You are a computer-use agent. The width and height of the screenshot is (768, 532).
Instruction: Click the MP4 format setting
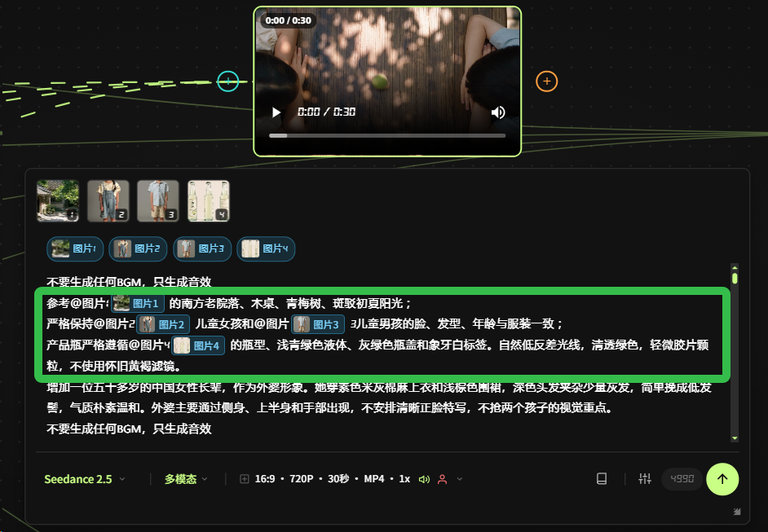373,479
